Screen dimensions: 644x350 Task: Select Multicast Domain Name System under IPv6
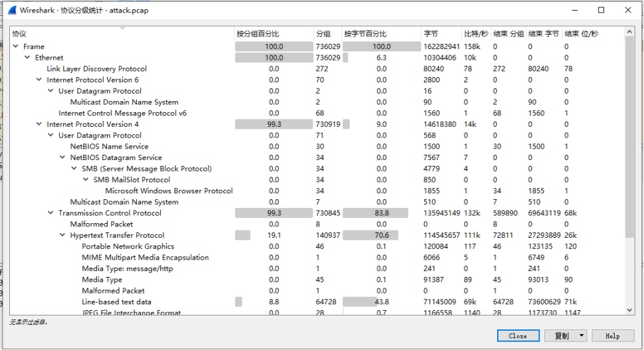[x=317, y=102]
